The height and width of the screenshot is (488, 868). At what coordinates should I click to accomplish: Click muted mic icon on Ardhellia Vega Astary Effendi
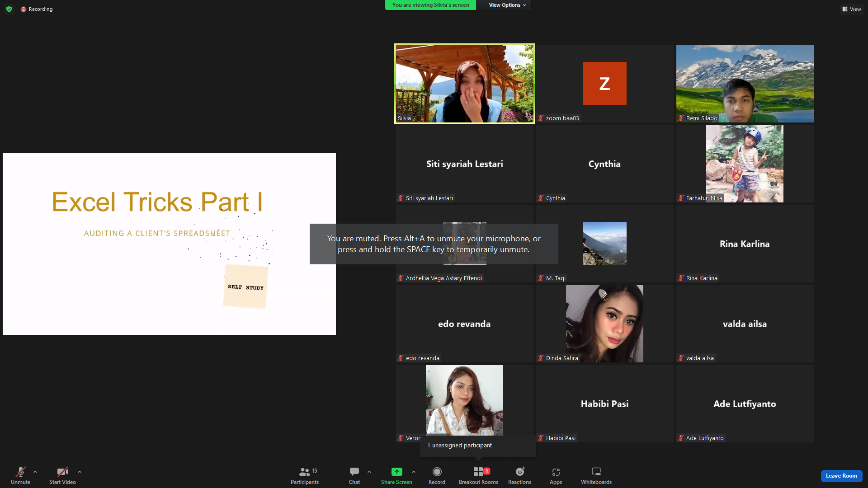pyautogui.click(x=401, y=278)
